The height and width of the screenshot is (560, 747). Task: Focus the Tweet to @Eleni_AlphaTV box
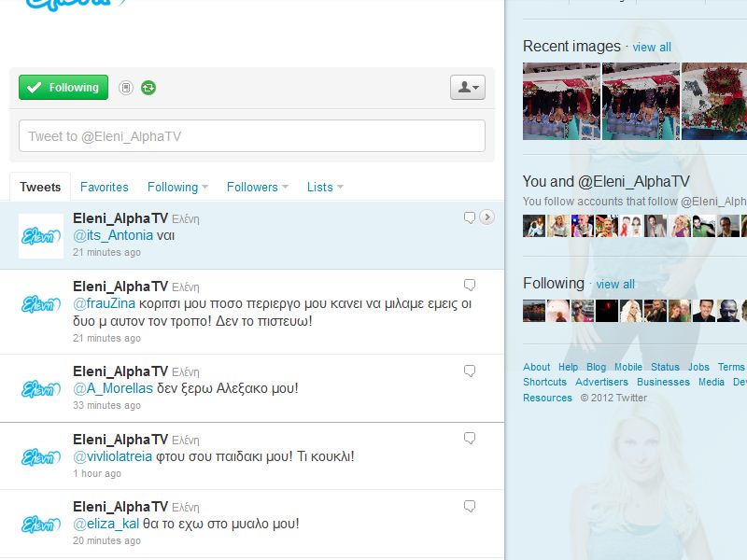(x=252, y=136)
